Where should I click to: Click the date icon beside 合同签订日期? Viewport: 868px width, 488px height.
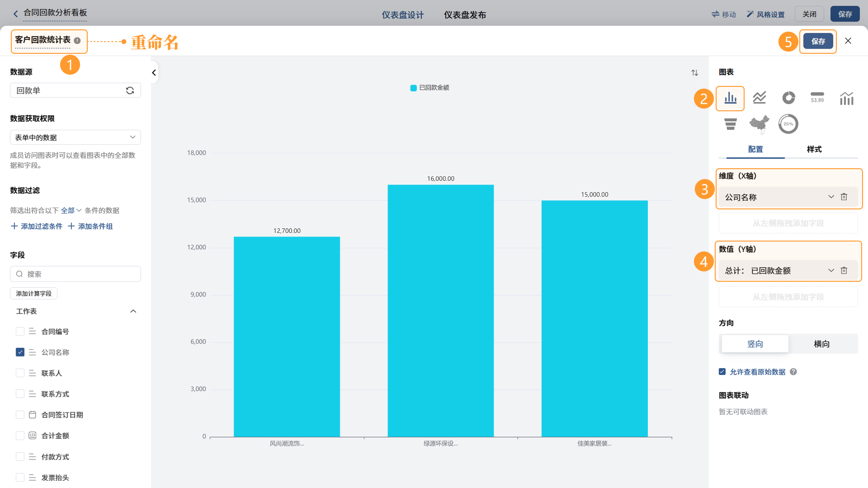[x=33, y=415]
